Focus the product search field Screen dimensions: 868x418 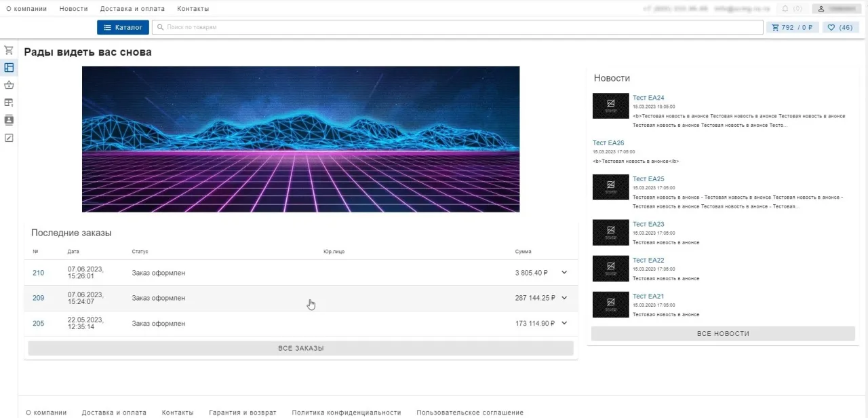click(x=458, y=28)
